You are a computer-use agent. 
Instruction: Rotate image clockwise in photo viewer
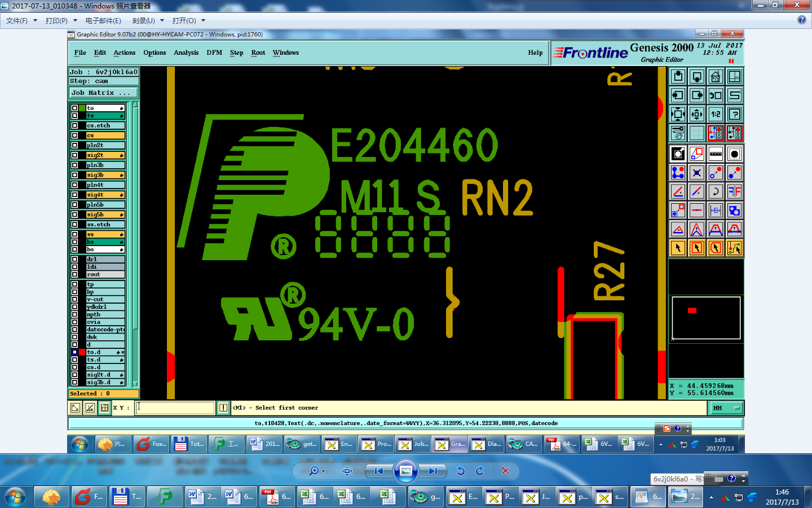(480, 471)
